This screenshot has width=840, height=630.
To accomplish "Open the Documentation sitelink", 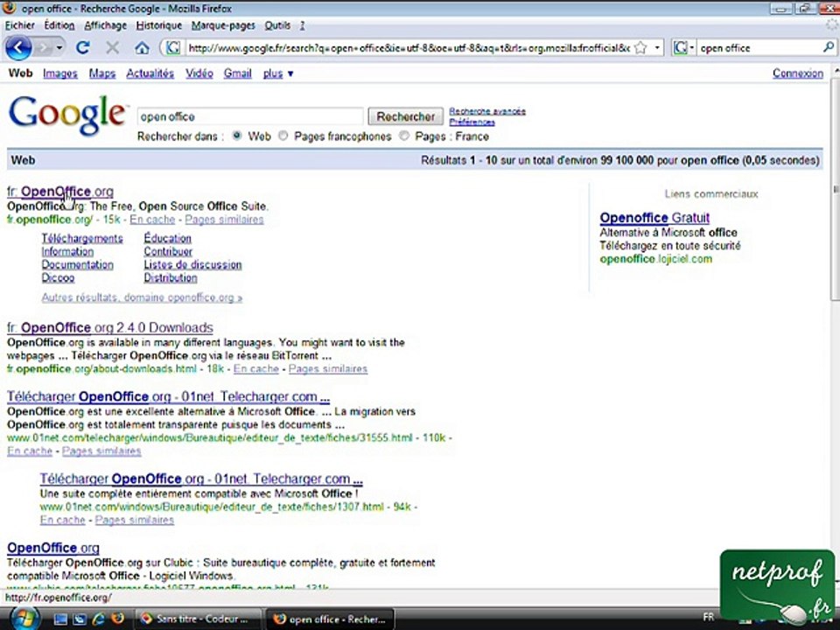I will (77, 264).
